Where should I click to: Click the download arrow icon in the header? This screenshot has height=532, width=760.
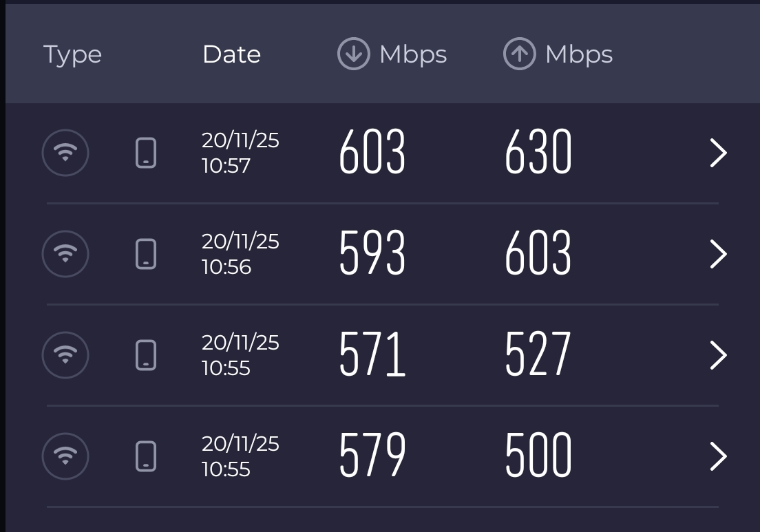click(x=354, y=54)
